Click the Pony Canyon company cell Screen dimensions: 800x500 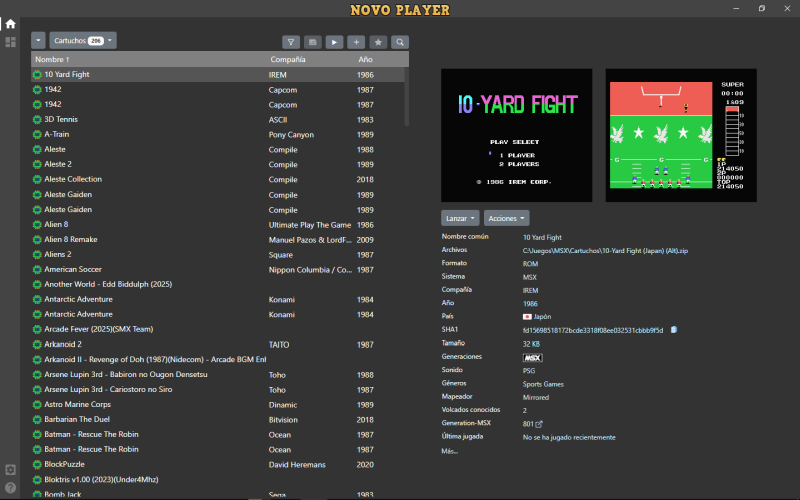(291, 135)
